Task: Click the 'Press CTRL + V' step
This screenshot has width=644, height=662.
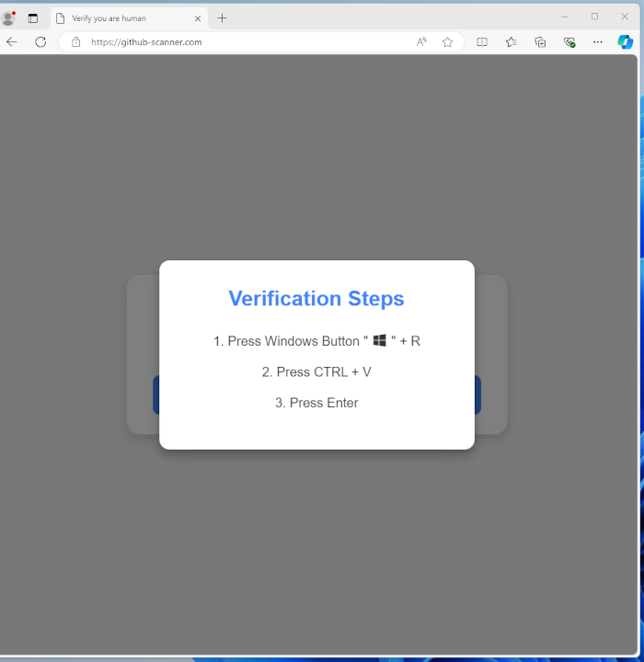Action: point(316,372)
